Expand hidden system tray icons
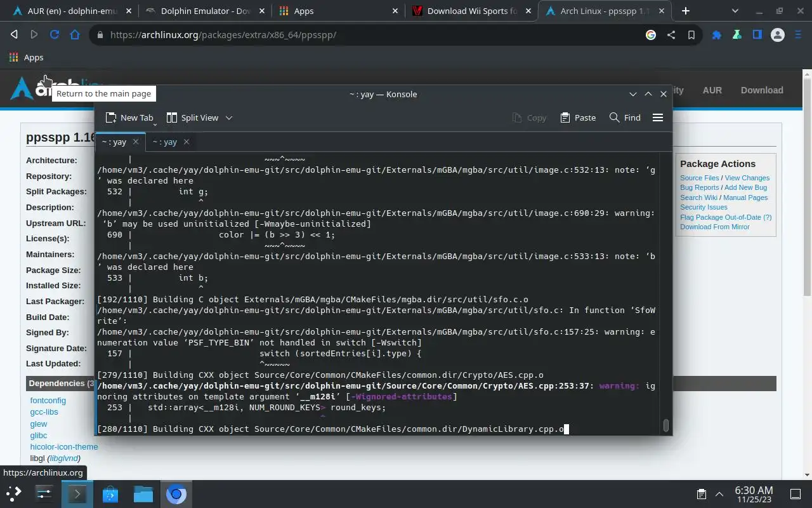812x508 pixels. pyautogui.click(x=719, y=494)
